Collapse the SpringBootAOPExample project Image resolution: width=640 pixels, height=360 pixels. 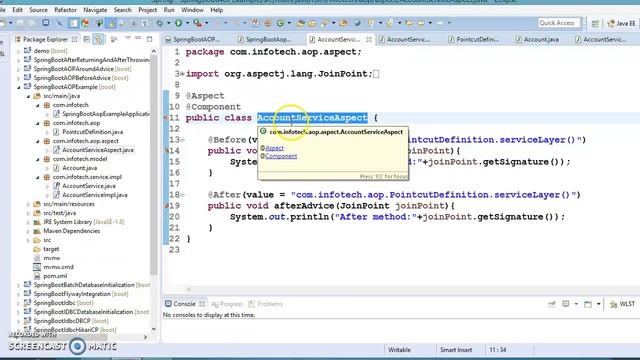18,87
